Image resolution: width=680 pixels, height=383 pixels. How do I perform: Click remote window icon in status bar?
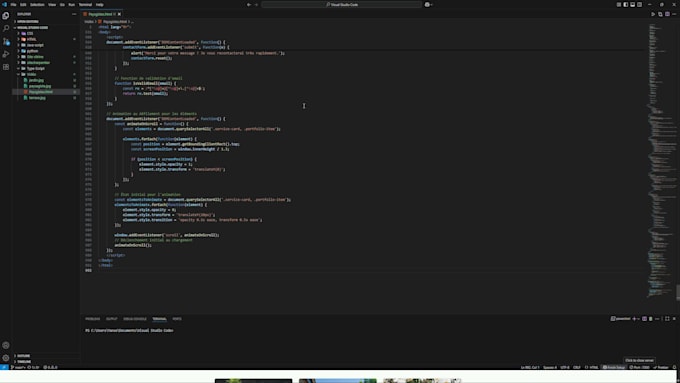pos(4,367)
